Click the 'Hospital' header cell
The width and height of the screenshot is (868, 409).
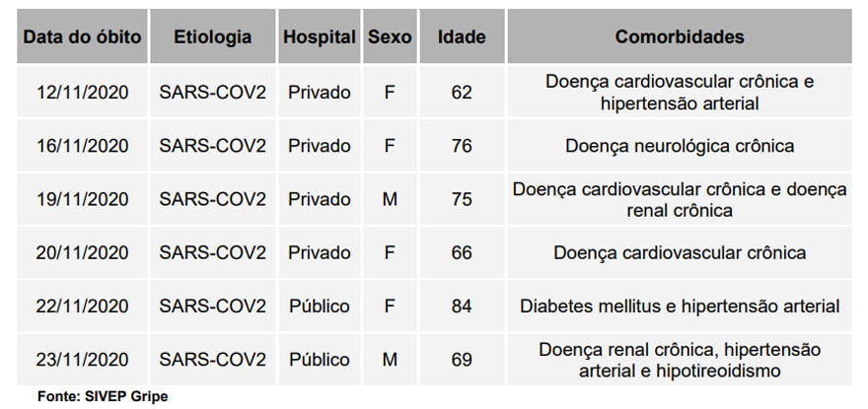[x=320, y=37]
